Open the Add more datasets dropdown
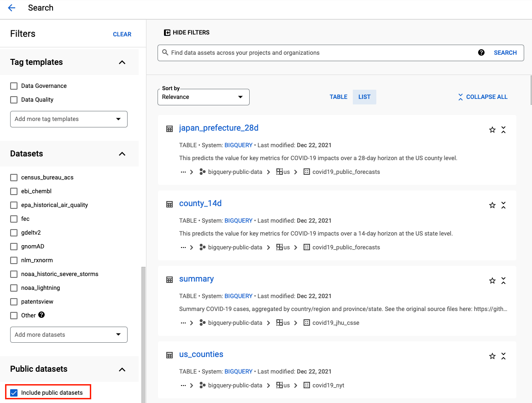 [x=68, y=334]
